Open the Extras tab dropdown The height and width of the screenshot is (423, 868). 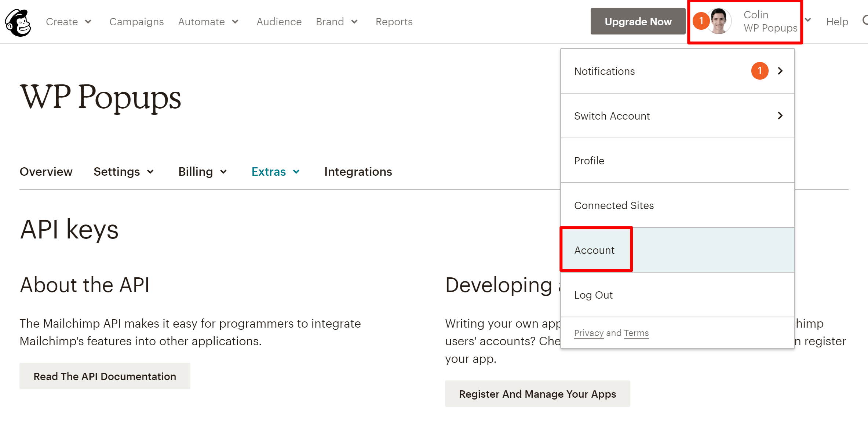click(276, 172)
